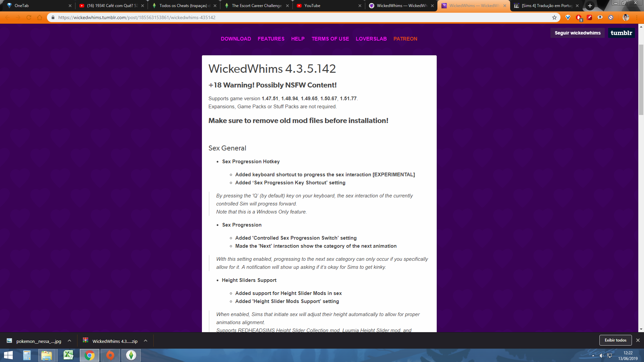
Task: Go to browser home page
Action: coord(40,17)
